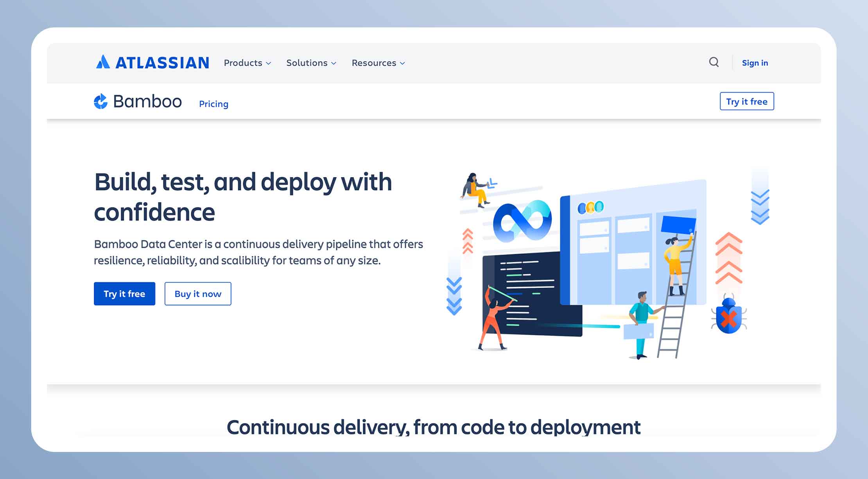The height and width of the screenshot is (479, 868).
Task: Click the Buy it now button
Action: click(198, 294)
